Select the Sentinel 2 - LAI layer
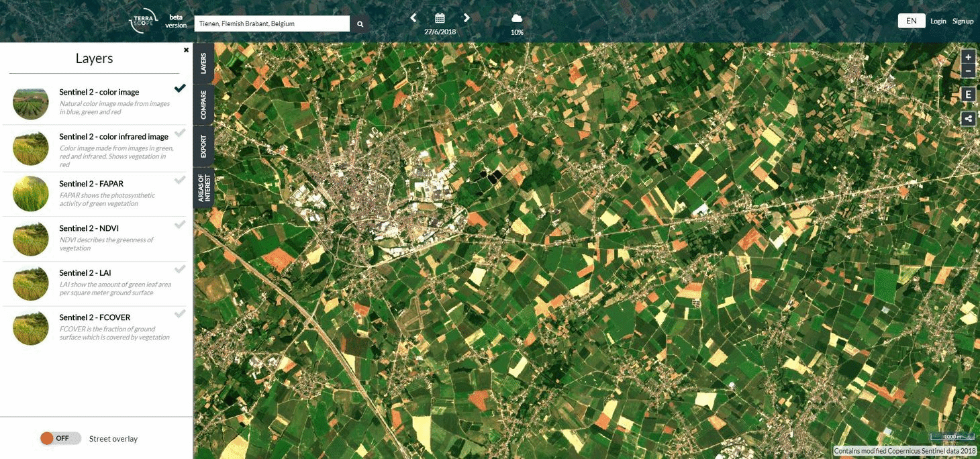This screenshot has width=980, height=459. coord(180,268)
